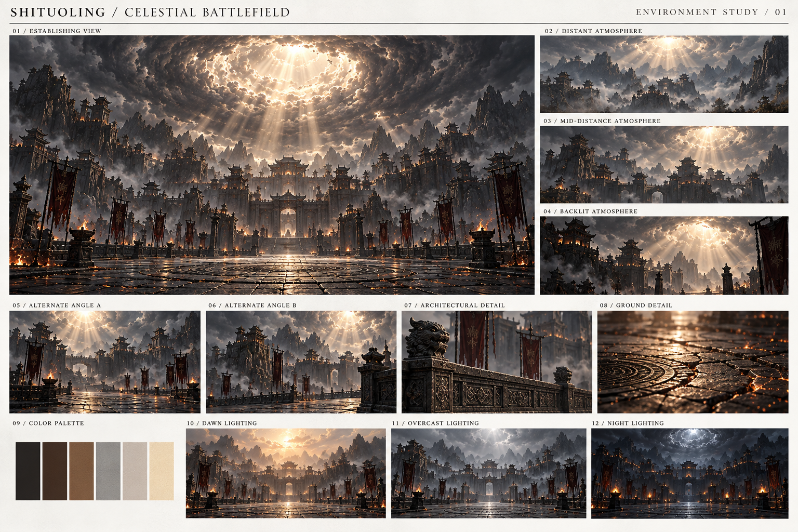Select the 05 Alternate Angle A image

pos(105,362)
